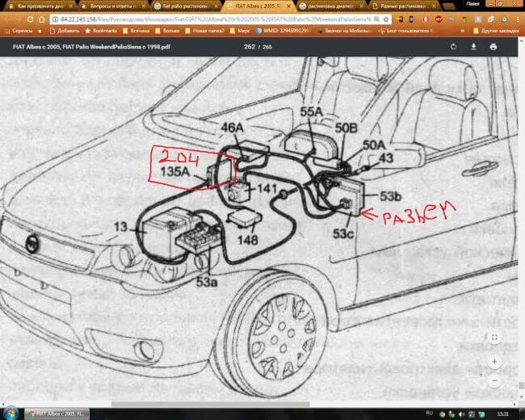This screenshot has height=420, width=525.
Task: Click the PDF page number field
Action: [249, 47]
